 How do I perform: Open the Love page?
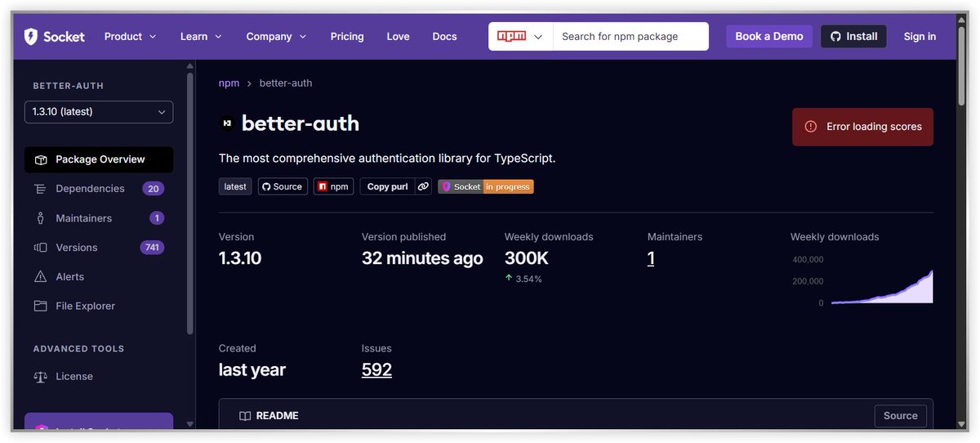[x=398, y=36]
